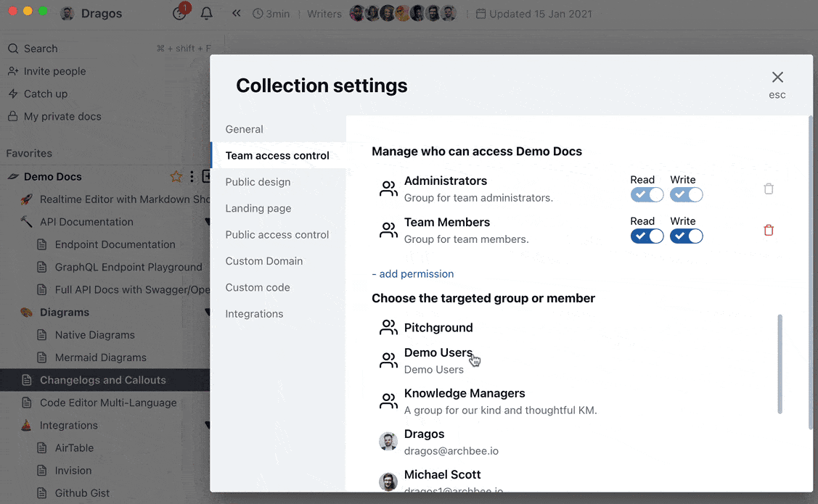Click the grayed trash icon for Administrators
Image resolution: width=818 pixels, height=504 pixels.
(769, 189)
